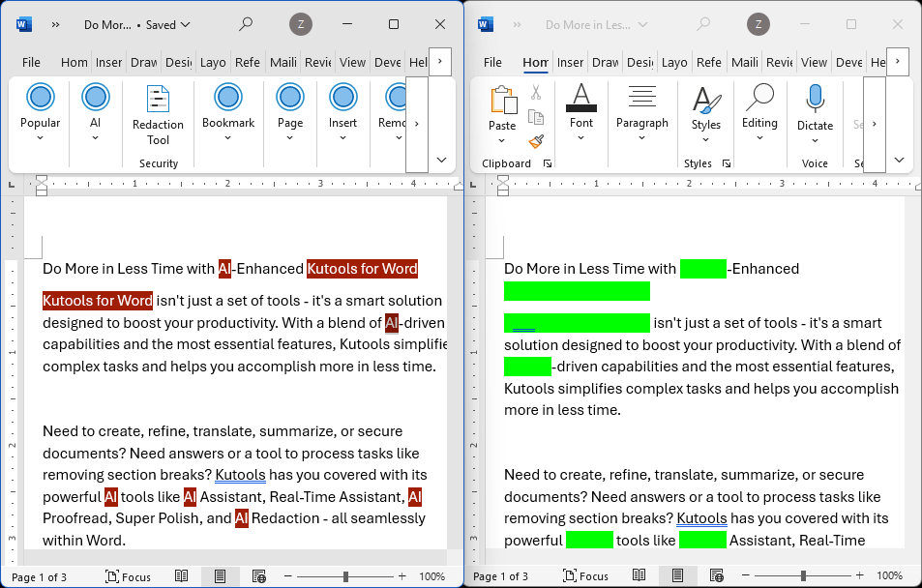Click the Copy icon in Clipboard group
This screenshot has width=922, height=588.
click(536, 117)
